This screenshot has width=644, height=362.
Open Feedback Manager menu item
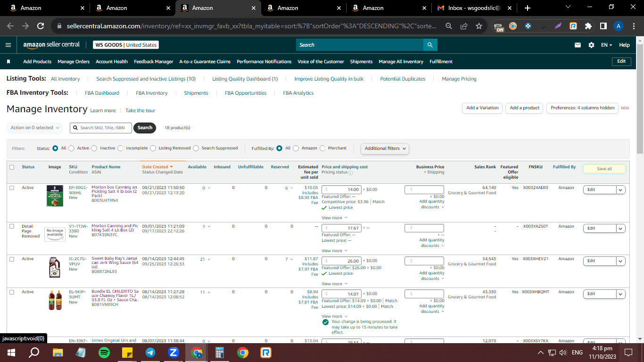[x=154, y=62]
